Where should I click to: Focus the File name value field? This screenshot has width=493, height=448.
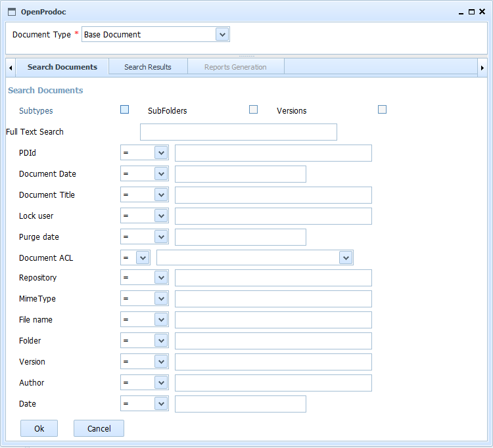coord(273,320)
